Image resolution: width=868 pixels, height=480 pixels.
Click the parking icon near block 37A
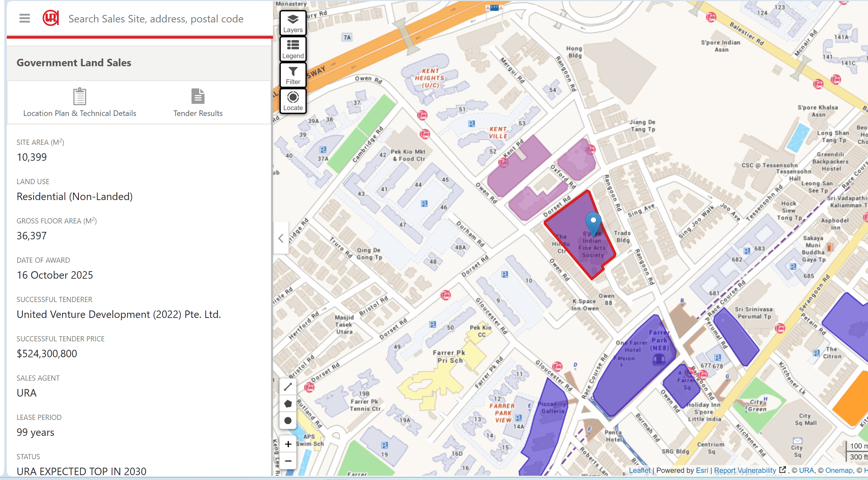tap(323, 149)
